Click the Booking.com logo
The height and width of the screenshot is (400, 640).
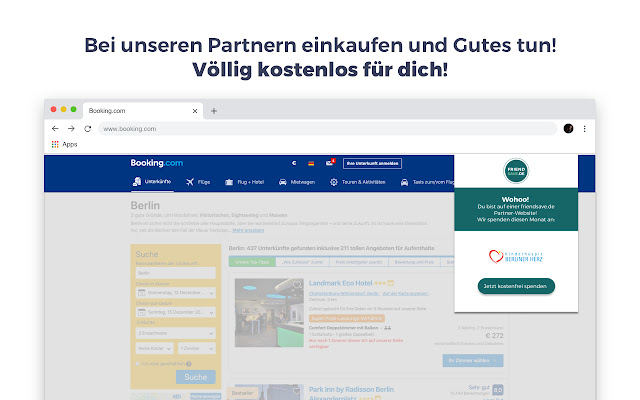(x=157, y=163)
